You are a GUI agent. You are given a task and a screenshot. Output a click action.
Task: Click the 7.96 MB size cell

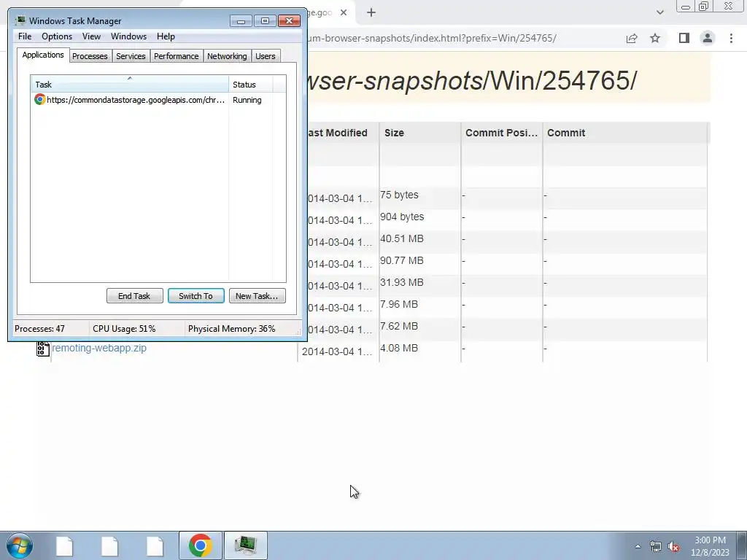click(399, 304)
